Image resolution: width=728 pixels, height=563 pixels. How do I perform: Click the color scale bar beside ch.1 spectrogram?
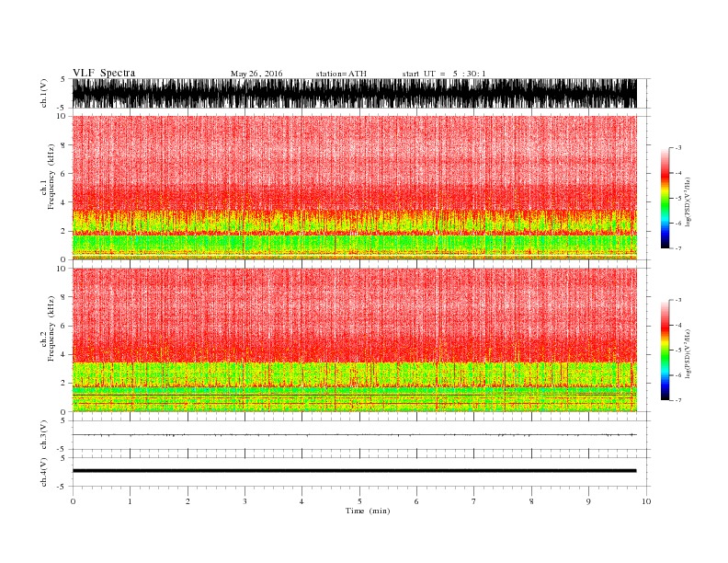[x=665, y=198]
